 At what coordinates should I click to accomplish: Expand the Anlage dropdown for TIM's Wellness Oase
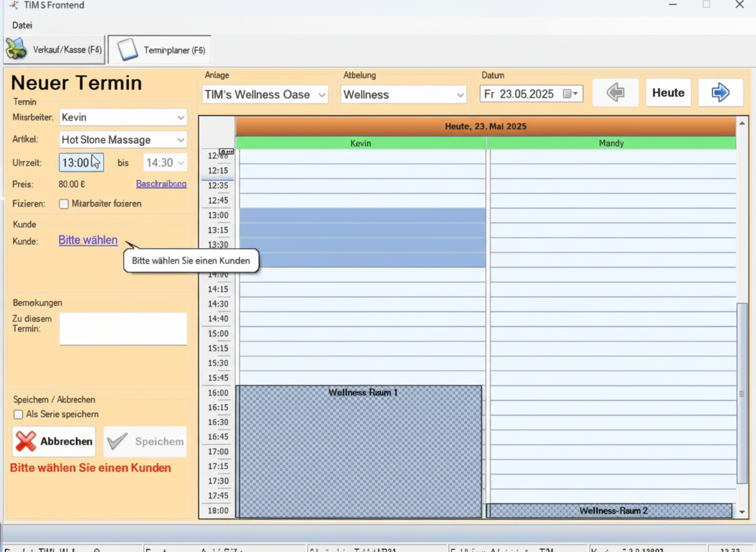point(322,95)
